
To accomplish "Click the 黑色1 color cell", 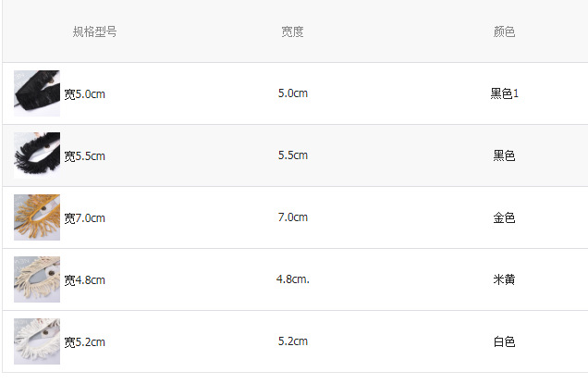I will click(504, 93).
